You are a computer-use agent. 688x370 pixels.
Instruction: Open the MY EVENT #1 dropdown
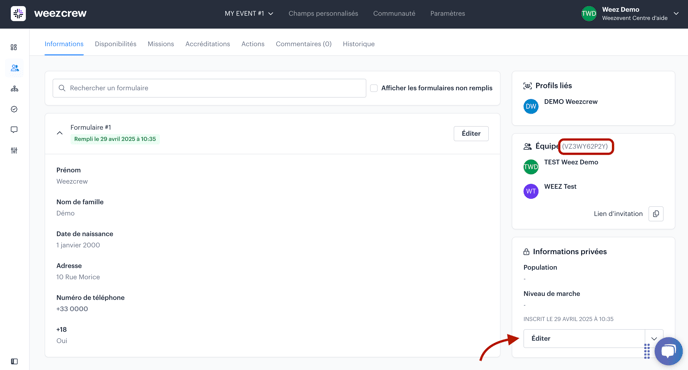point(249,14)
